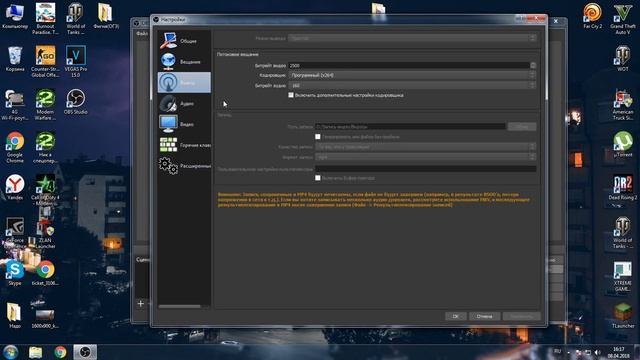Open the Горячие клавиши settings section
Viewport: 640px width, 360px height.
coord(184,145)
